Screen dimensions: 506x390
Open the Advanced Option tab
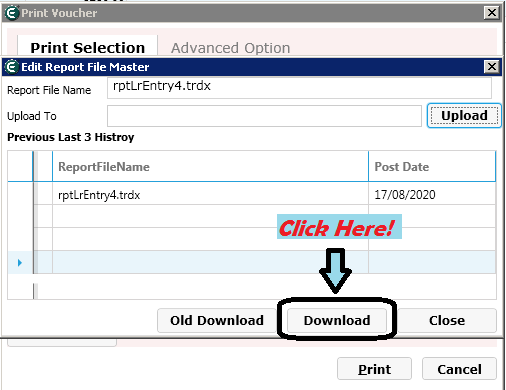point(230,48)
